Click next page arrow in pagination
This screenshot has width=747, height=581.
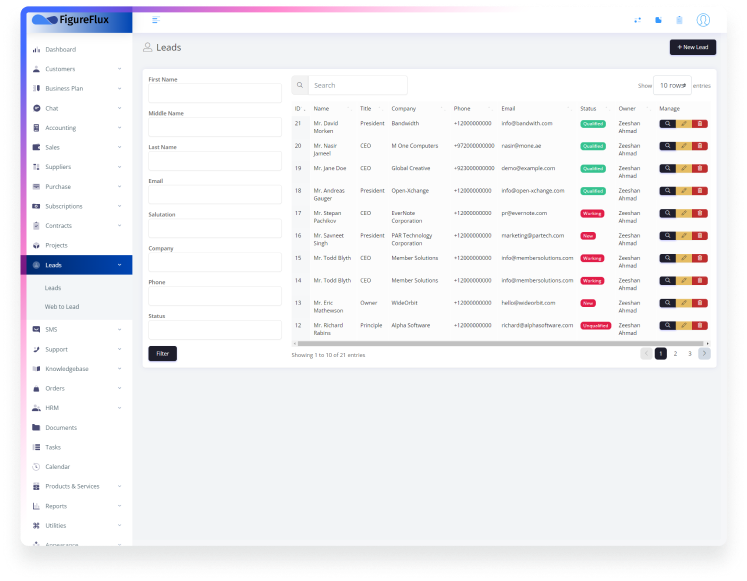[704, 353]
